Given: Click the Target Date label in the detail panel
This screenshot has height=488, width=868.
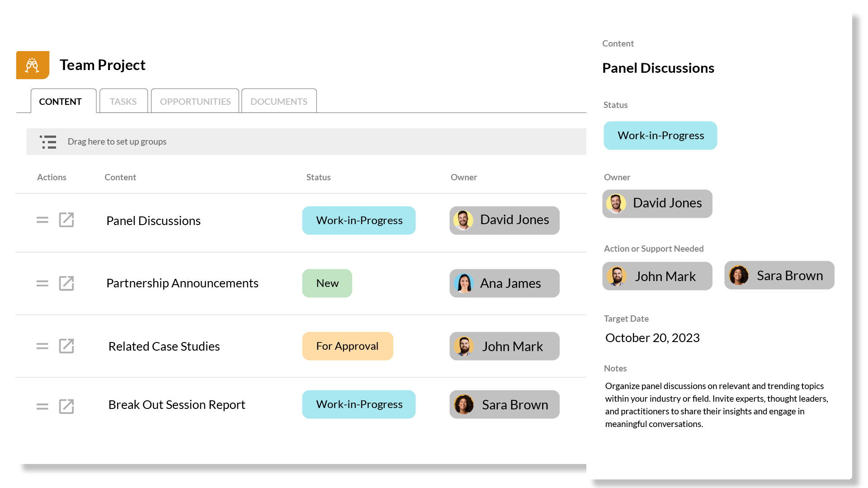Looking at the screenshot, I should 626,319.
